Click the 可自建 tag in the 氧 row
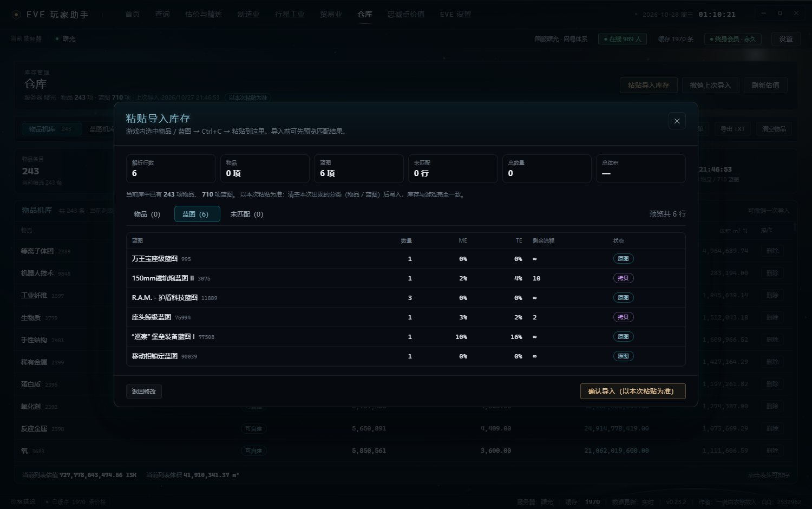The height and width of the screenshot is (509, 812). [x=253, y=451]
